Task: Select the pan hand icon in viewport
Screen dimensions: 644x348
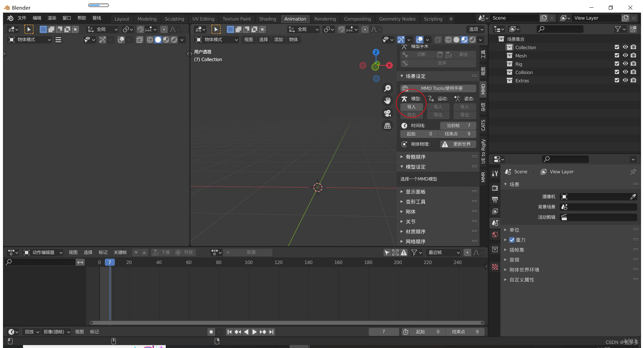Action: (x=387, y=100)
